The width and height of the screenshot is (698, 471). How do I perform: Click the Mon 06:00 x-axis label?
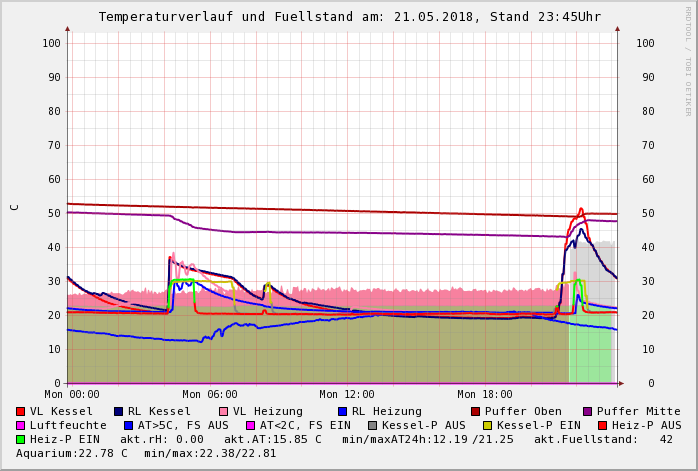pyautogui.click(x=210, y=395)
